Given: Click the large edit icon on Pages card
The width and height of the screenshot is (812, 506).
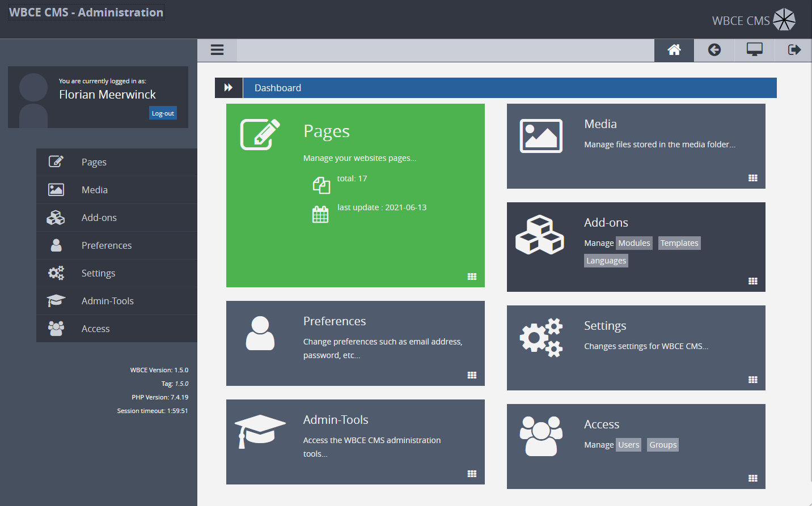Looking at the screenshot, I should pos(260,135).
